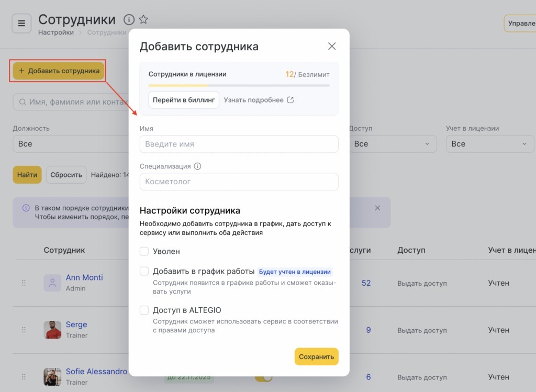Click the Введите имя input field
Image resolution: width=536 pixels, height=392 pixels.
pos(239,144)
